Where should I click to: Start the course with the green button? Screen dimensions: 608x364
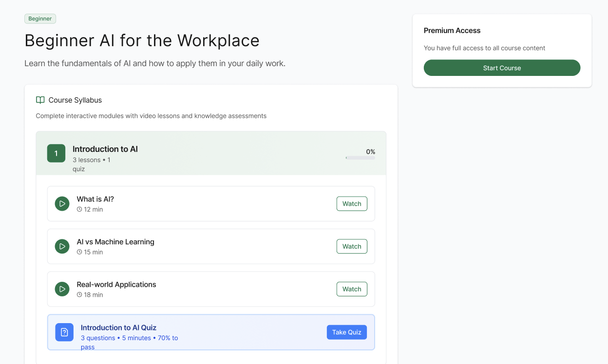(502, 68)
